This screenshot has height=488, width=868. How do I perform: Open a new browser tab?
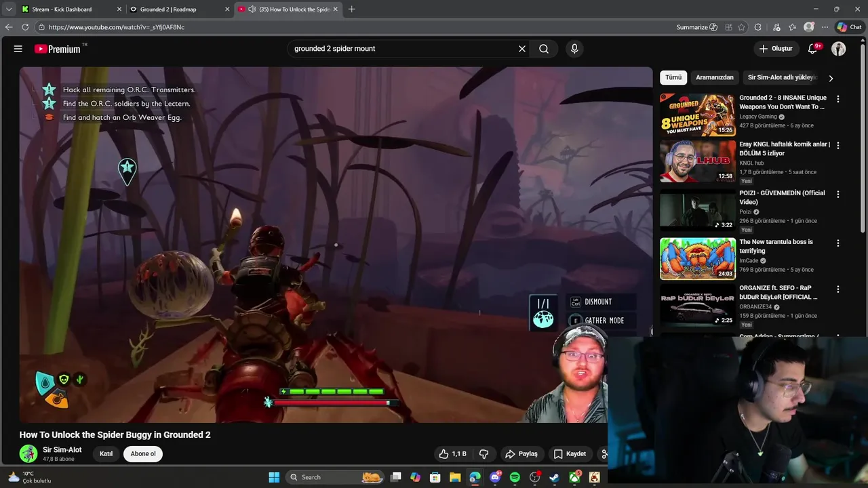(351, 9)
